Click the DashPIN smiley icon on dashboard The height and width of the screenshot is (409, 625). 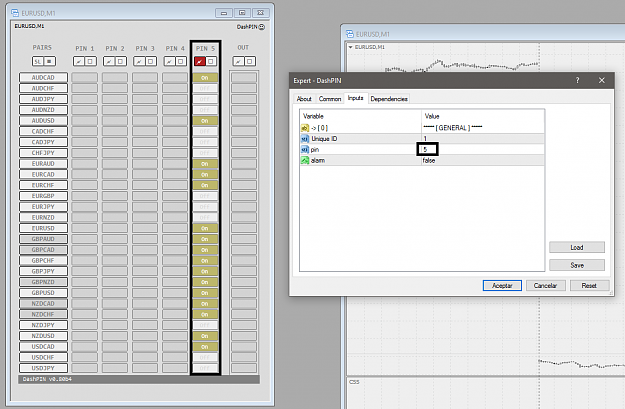(x=262, y=27)
